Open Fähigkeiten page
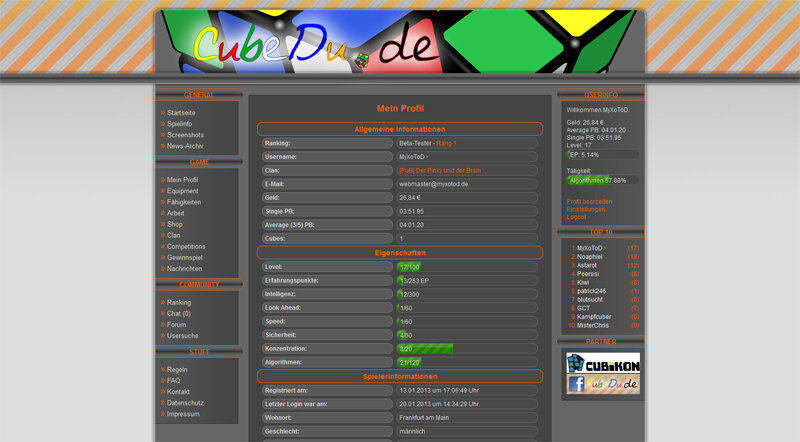This screenshot has height=442, width=800. (x=184, y=202)
